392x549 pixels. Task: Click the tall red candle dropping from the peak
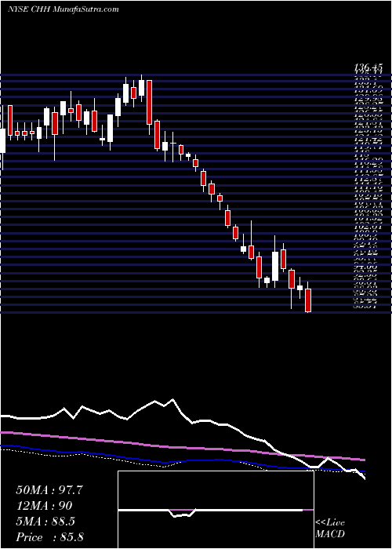[x=150, y=102]
